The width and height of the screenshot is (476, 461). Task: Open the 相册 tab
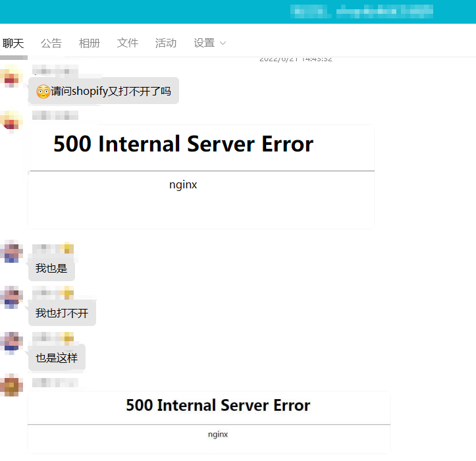pos(90,43)
